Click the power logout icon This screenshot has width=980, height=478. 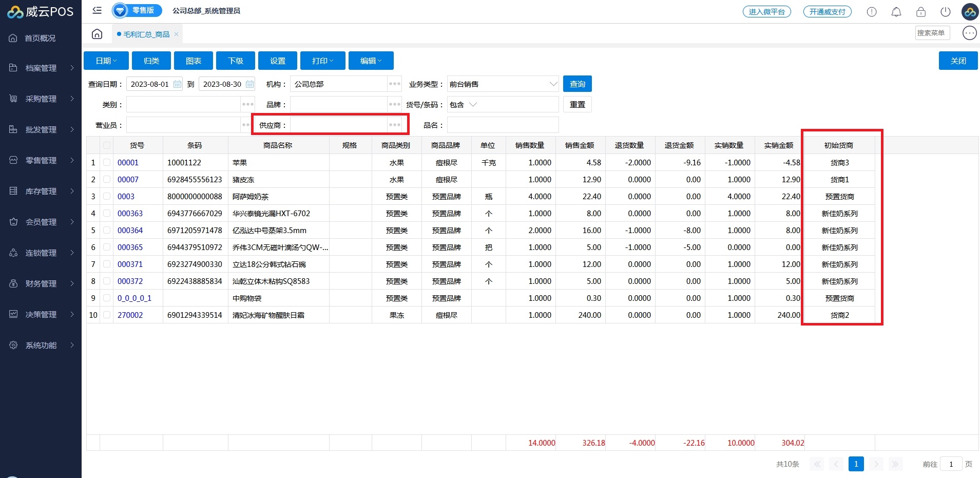pyautogui.click(x=945, y=12)
